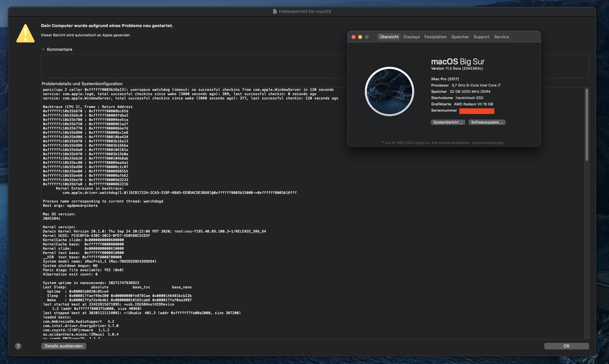Viewport: 609px width, 364px height.
Task: Switch to the Displays tab
Action: pyautogui.click(x=411, y=37)
